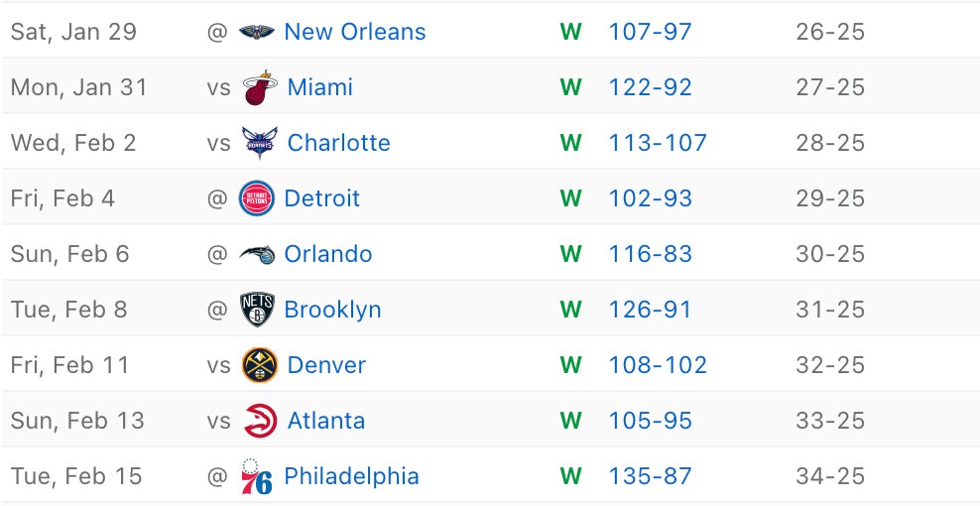The width and height of the screenshot is (980, 506).
Task: Open the 116-83 Orlando game recap
Action: pos(650,254)
